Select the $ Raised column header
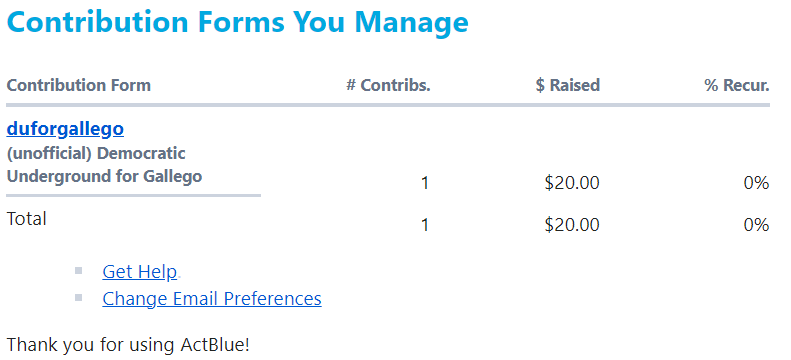The height and width of the screenshot is (360, 791). (x=568, y=85)
